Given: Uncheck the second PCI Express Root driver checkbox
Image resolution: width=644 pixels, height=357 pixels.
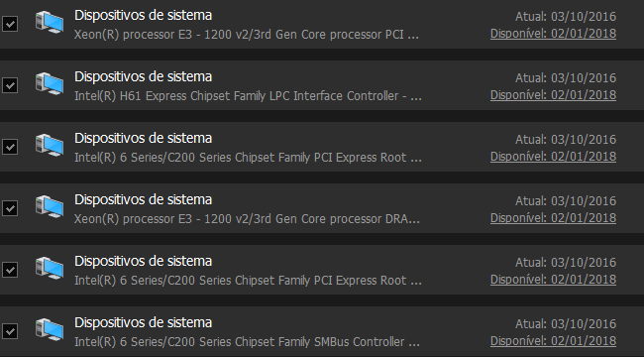Looking at the screenshot, I should [x=10, y=270].
